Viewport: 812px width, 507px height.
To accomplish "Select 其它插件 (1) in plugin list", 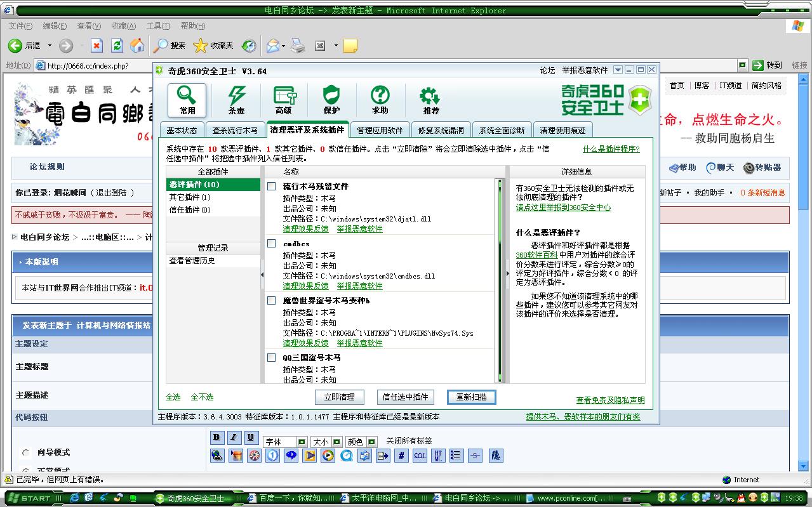I will [x=190, y=197].
